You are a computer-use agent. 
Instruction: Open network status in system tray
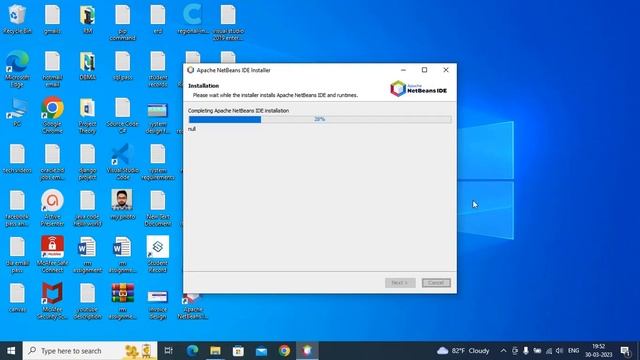click(549, 351)
